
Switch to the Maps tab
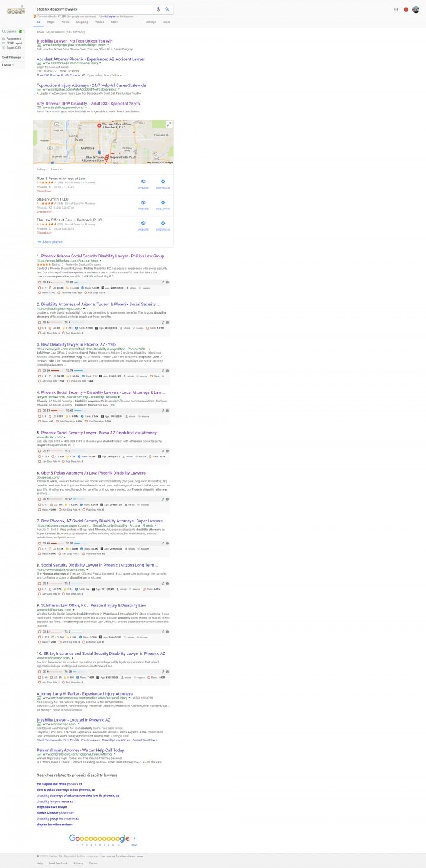tap(51, 22)
